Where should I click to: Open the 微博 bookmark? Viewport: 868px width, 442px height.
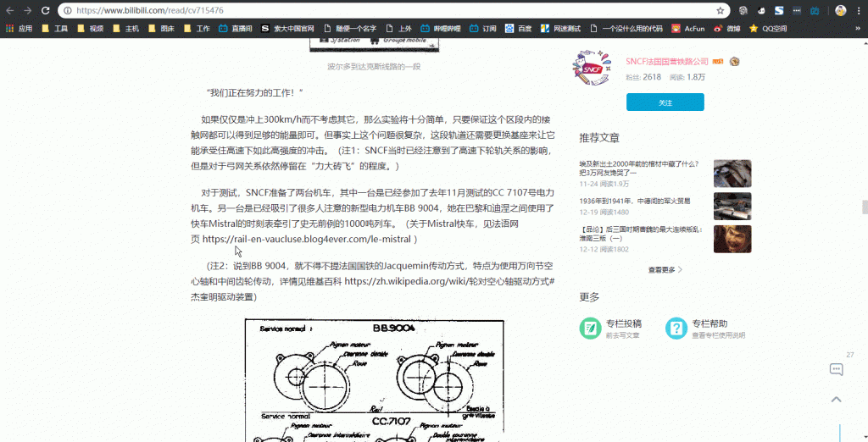(x=726, y=28)
